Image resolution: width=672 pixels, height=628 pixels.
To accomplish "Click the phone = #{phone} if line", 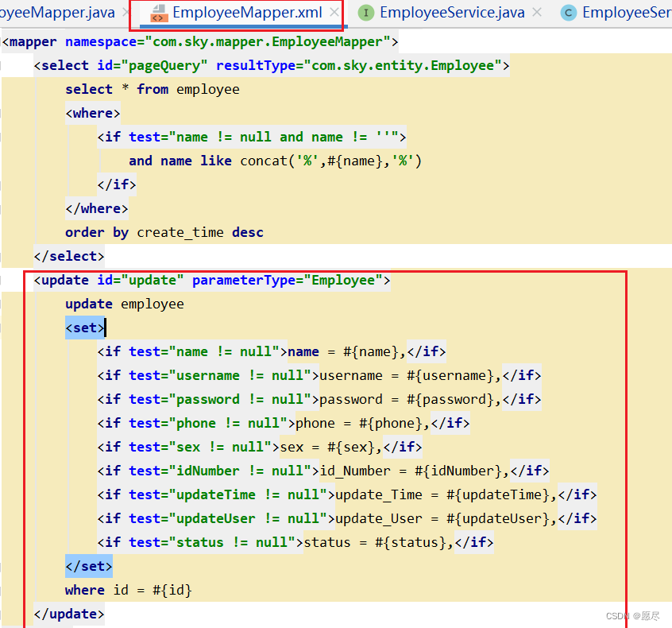I will click(284, 424).
